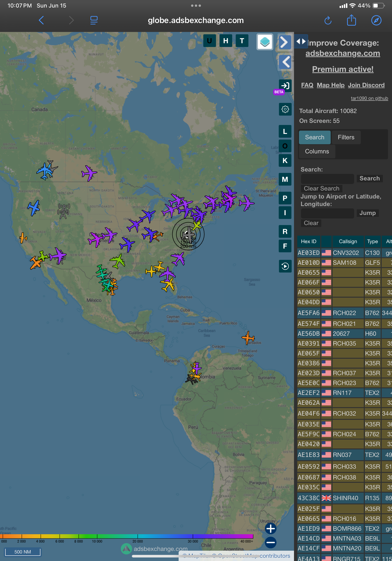Focus the aircraft Search input field
Screen dimensions: 392x561
coord(327,179)
